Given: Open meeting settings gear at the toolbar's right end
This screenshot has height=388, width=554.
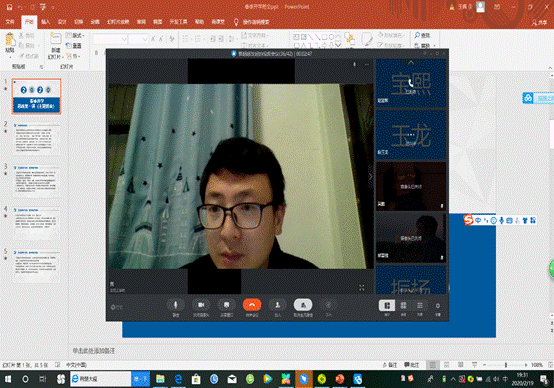Looking at the screenshot, I should pos(438,306).
